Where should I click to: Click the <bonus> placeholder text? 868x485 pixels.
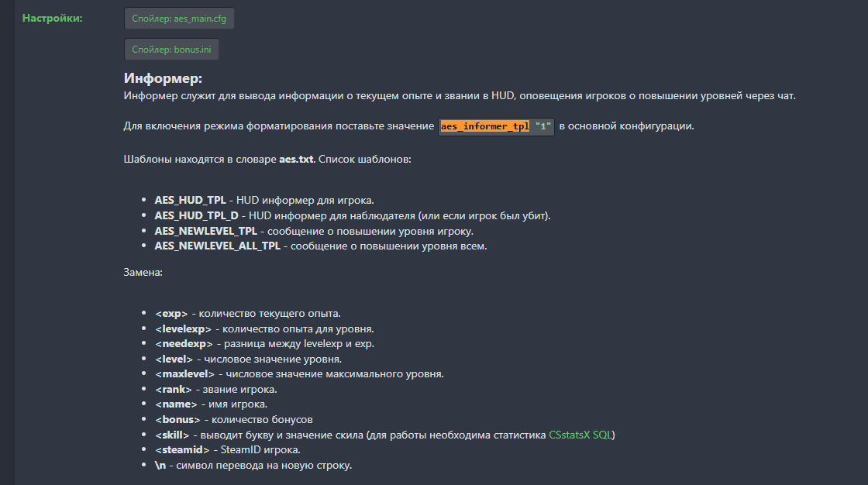point(177,420)
